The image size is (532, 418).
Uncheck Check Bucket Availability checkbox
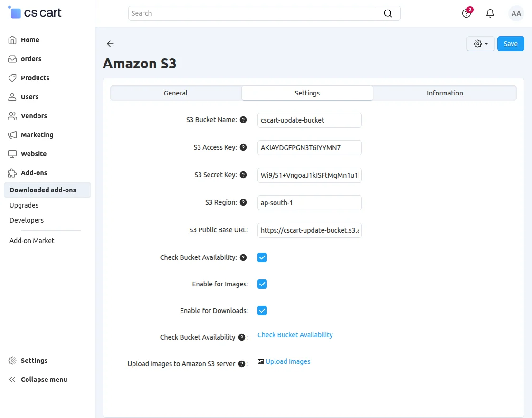click(x=262, y=257)
